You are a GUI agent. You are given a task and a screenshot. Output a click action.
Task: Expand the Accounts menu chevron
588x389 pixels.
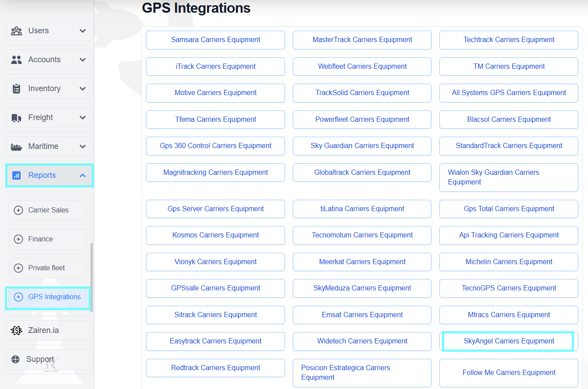tap(83, 60)
